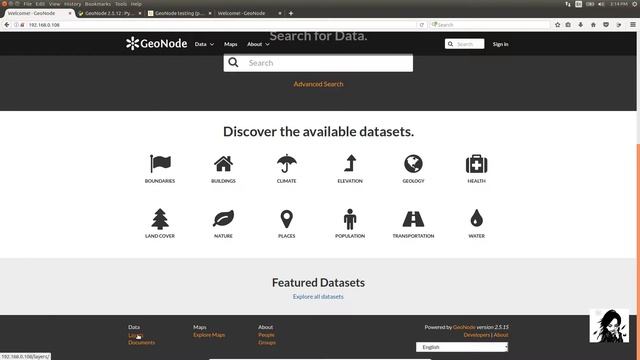Open the Firefox Bookmarks menu
Screen dimensions: 640x360
[x=98, y=4]
